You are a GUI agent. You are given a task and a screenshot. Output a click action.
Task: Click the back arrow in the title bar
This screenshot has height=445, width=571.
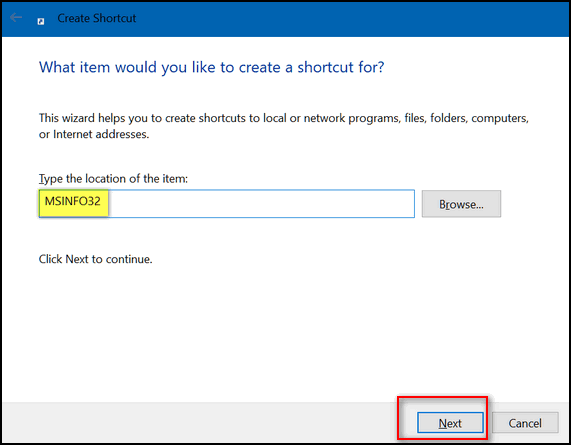tap(16, 17)
